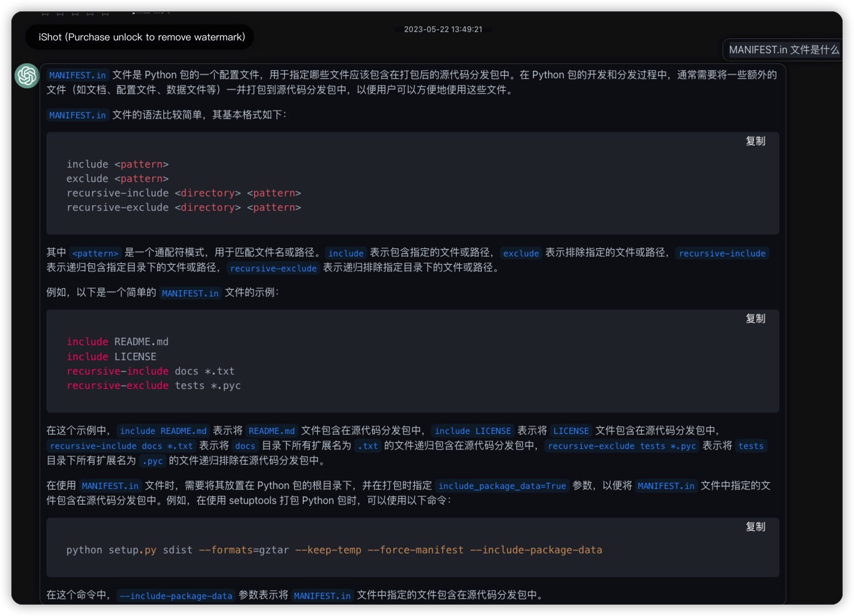Click the inline .txt extension tag
This screenshot has height=616, width=854.
pyautogui.click(x=368, y=446)
